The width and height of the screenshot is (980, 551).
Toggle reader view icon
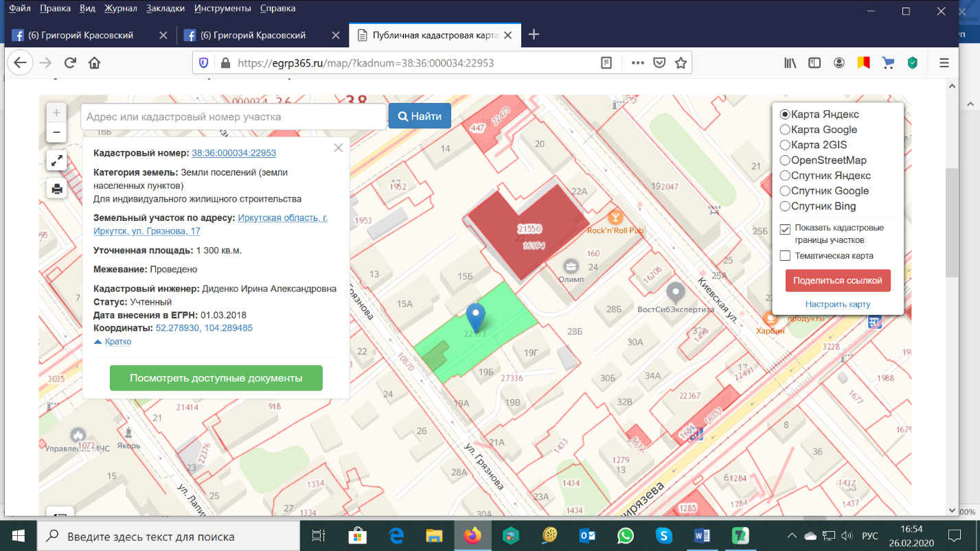(x=606, y=62)
